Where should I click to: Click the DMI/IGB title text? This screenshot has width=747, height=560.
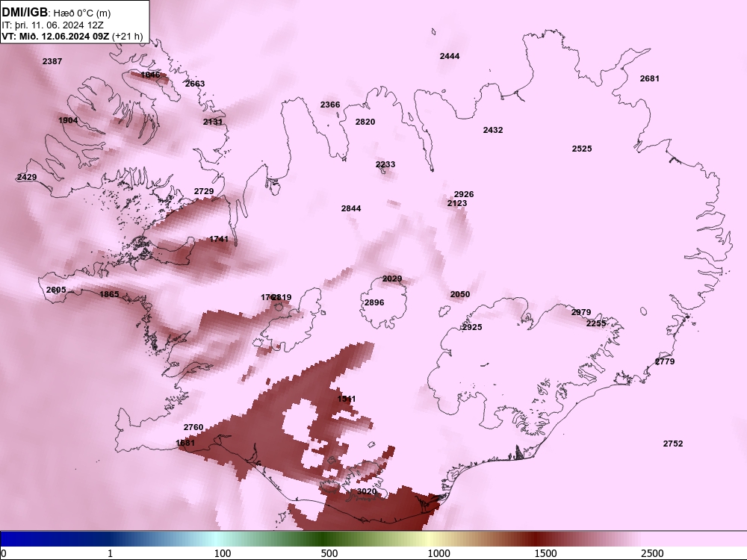(25, 13)
